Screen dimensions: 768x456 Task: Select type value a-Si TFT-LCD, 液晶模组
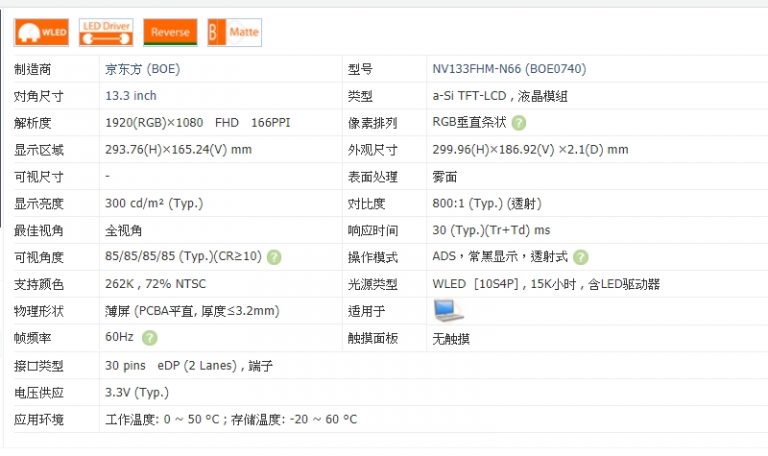[x=500, y=96]
